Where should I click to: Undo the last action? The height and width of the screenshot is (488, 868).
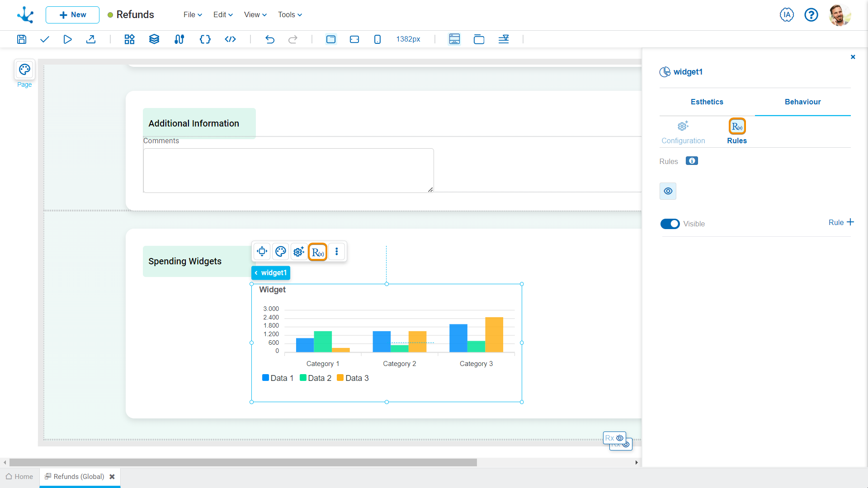269,39
